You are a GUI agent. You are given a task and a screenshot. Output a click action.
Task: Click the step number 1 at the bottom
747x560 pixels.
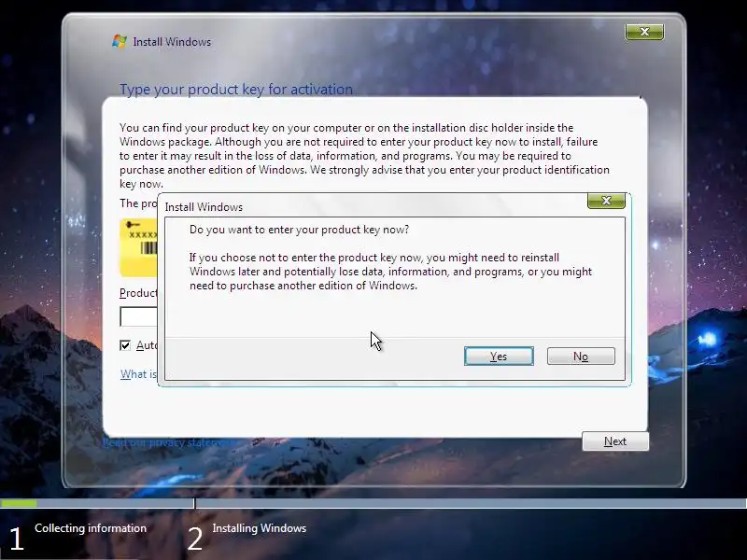point(16,539)
